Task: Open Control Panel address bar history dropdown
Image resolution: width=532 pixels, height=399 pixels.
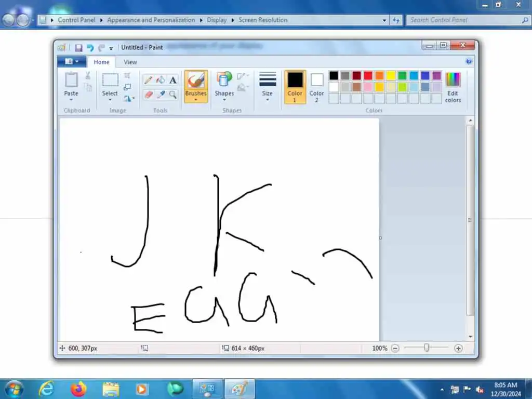Action: pos(384,20)
